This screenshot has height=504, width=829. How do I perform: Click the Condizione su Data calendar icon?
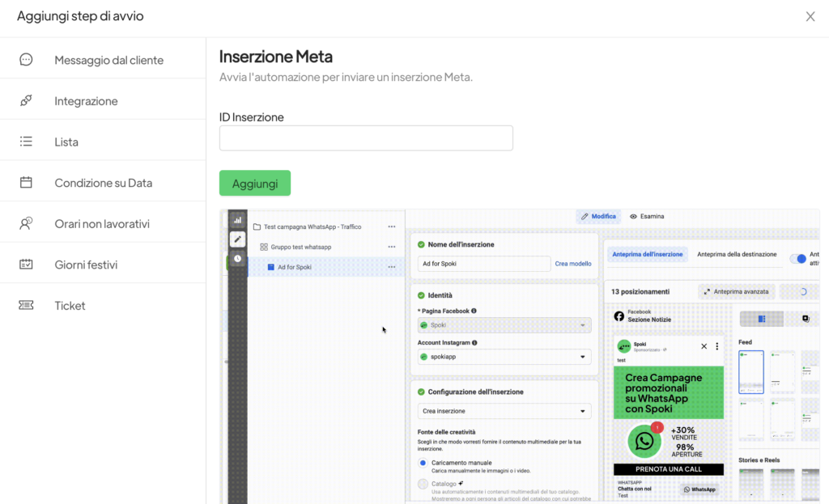click(x=26, y=183)
